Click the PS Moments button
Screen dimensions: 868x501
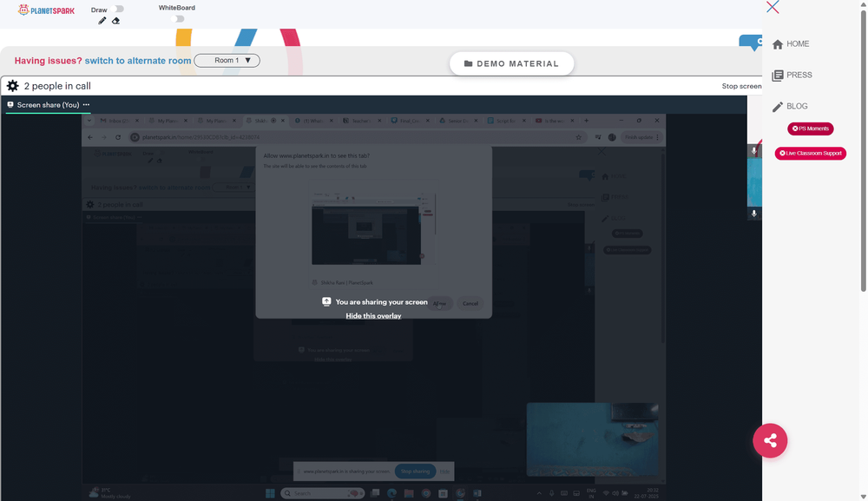[811, 129]
